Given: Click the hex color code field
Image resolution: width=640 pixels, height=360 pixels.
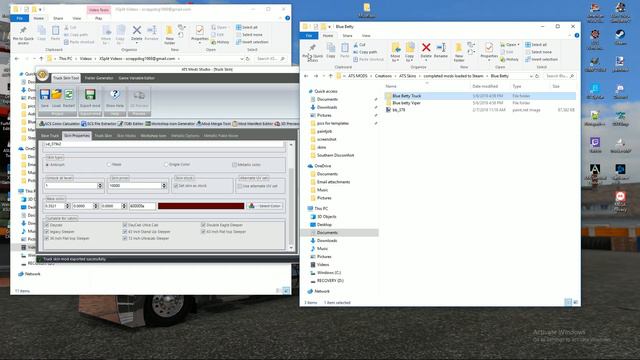Looking at the screenshot, I should pyautogui.click(x=142, y=206).
